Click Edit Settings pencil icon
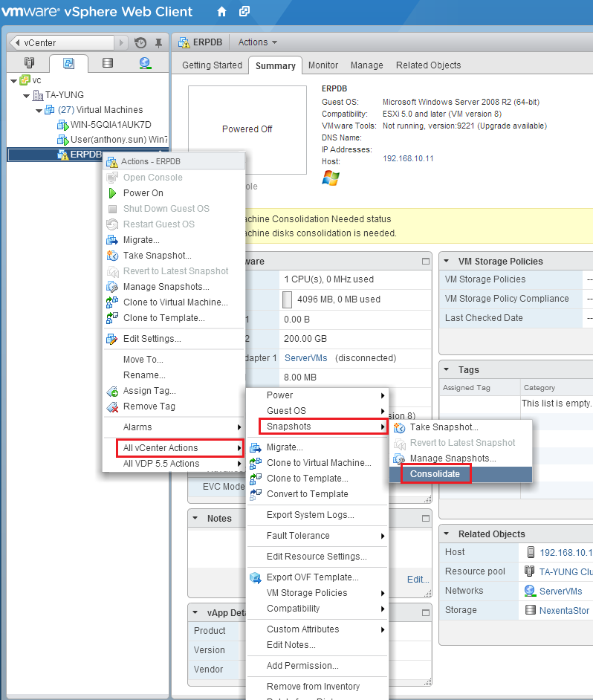 click(x=112, y=339)
